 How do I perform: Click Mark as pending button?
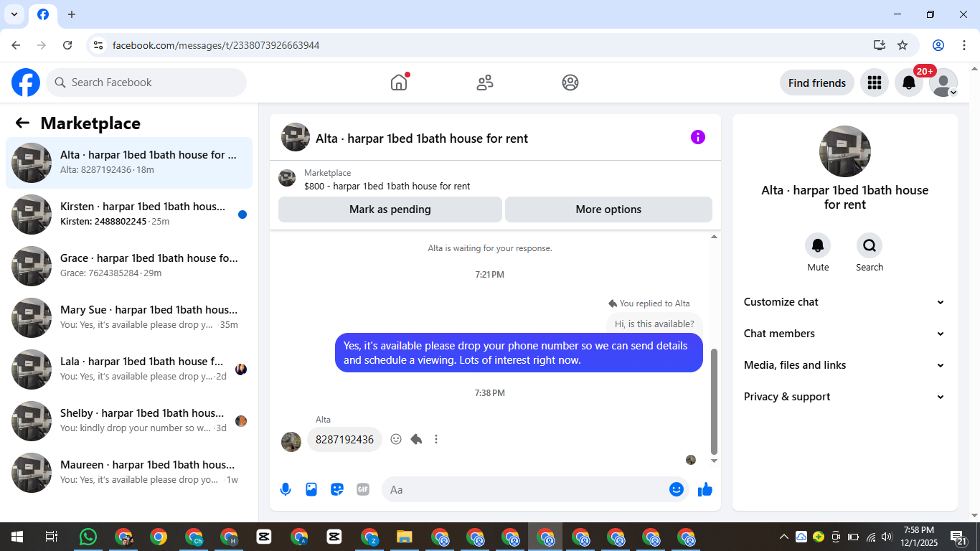click(390, 209)
